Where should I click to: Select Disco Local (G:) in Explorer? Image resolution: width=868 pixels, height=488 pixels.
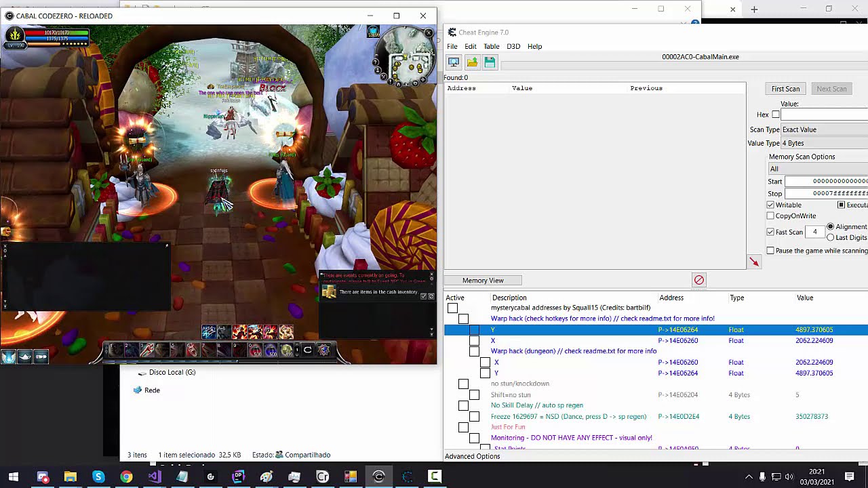pyautogui.click(x=172, y=372)
